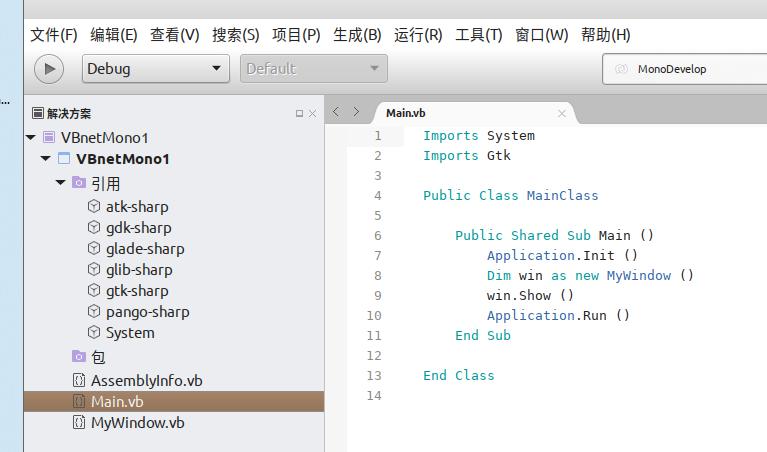
Task: Open the 文件(F) menu
Action: [54, 35]
